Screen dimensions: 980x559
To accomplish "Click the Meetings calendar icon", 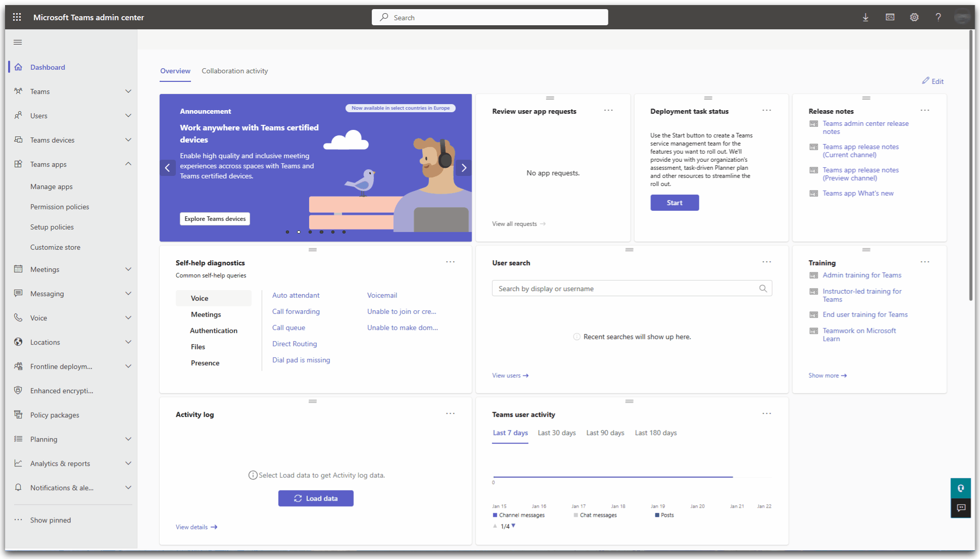I will pyautogui.click(x=18, y=269).
